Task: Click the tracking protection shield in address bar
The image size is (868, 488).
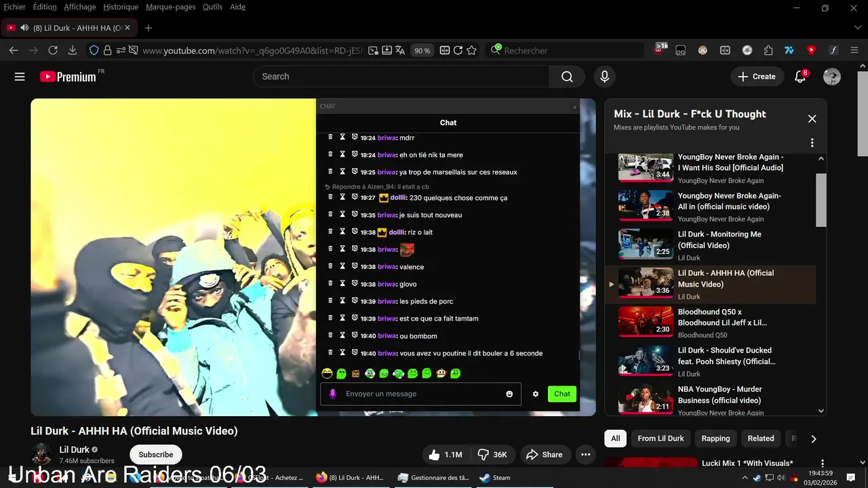Action: (94, 50)
